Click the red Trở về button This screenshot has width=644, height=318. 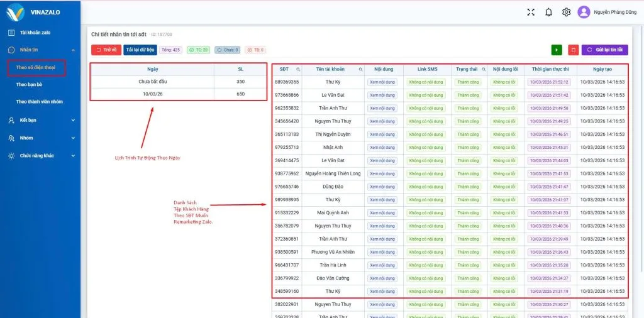click(106, 50)
